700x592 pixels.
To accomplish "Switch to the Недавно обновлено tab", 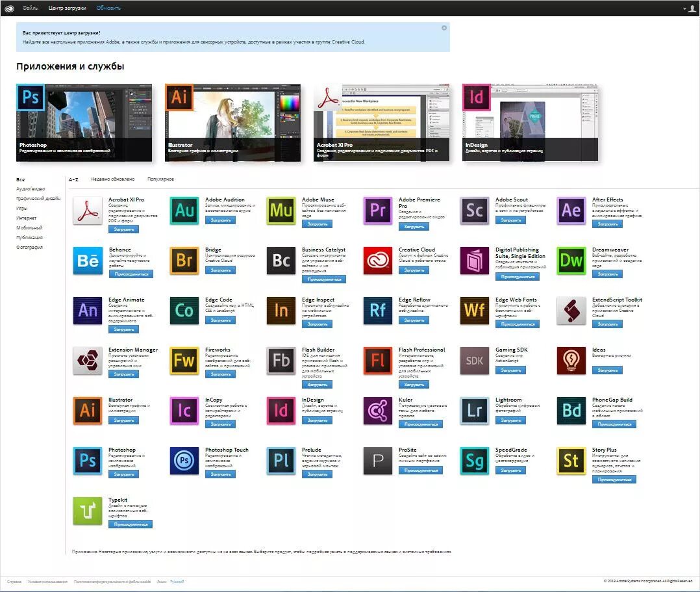I will 113,179.
